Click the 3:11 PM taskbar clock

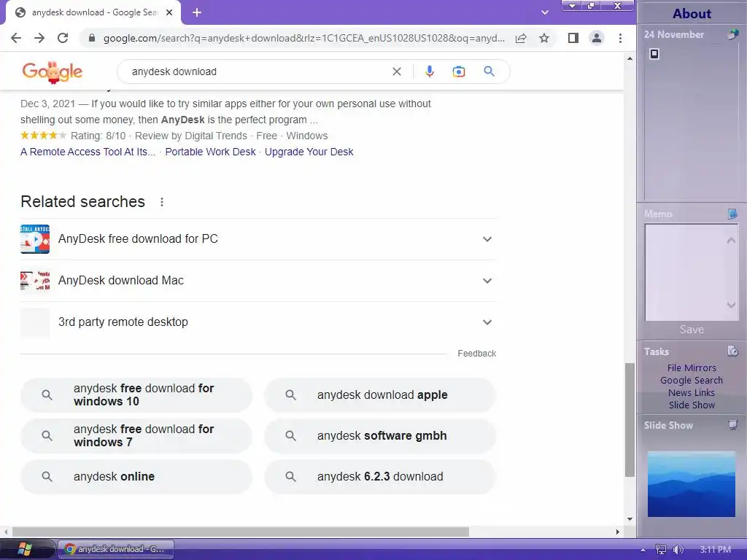click(x=715, y=550)
